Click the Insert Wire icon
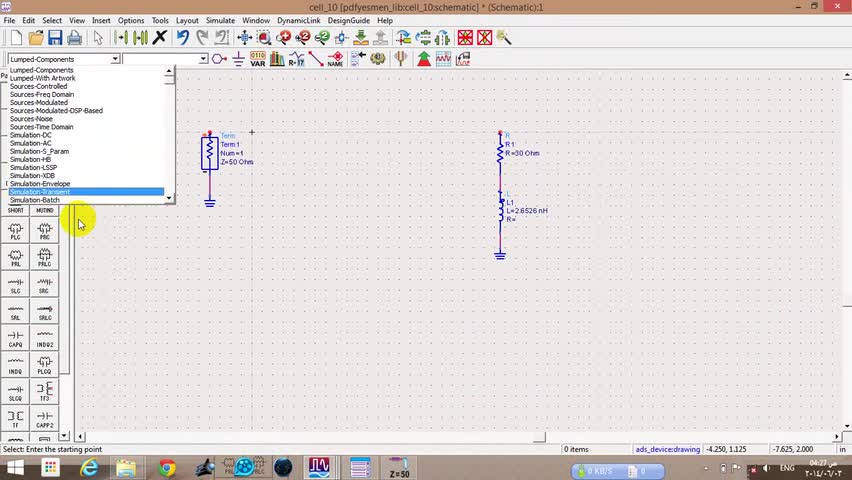852x480 pixels. pos(316,59)
